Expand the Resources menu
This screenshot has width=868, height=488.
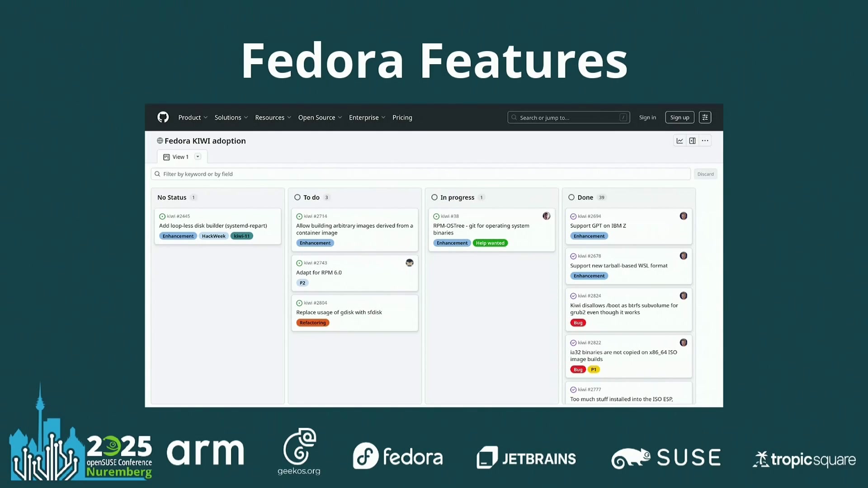pos(273,117)
